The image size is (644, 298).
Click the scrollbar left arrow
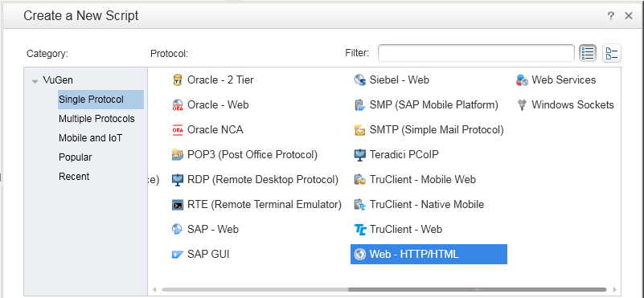pyautogui.click(x=154, y=289)
